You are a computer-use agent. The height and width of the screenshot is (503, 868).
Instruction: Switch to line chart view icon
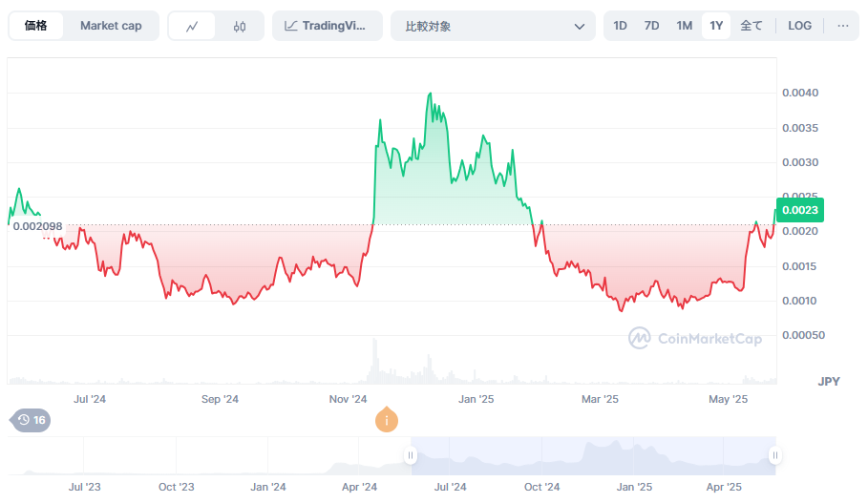192,27
